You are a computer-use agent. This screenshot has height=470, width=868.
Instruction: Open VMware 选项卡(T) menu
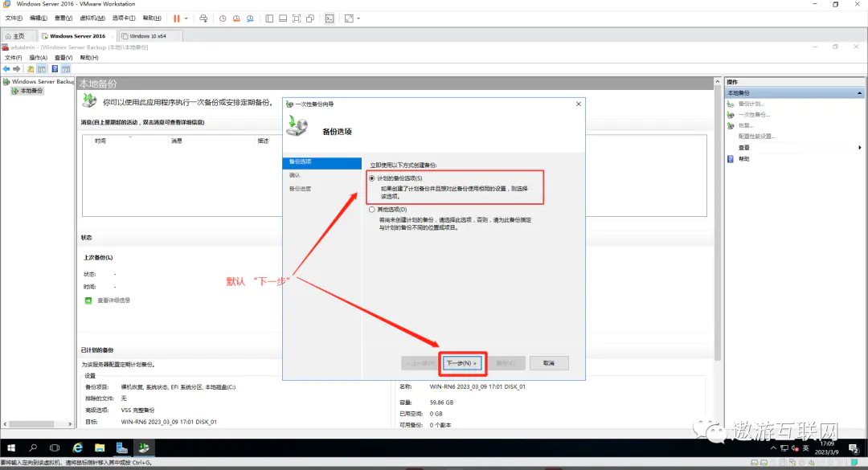coord(124,18)
